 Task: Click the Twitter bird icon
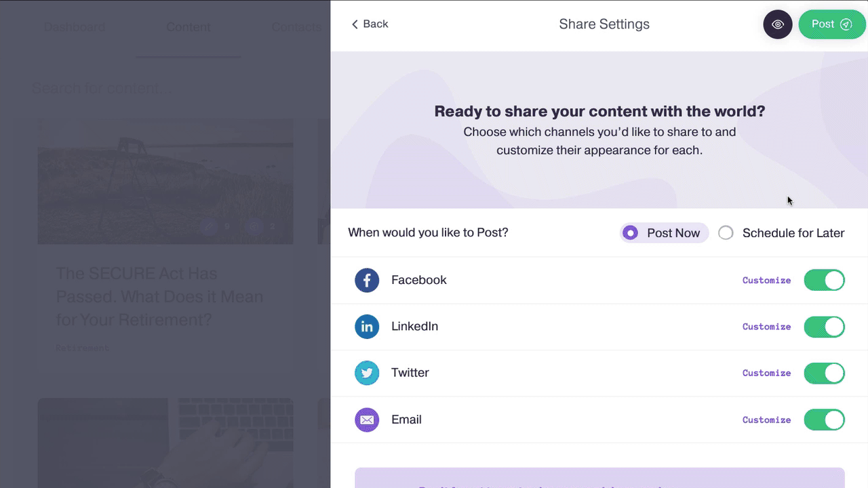(x=367, y=373)
